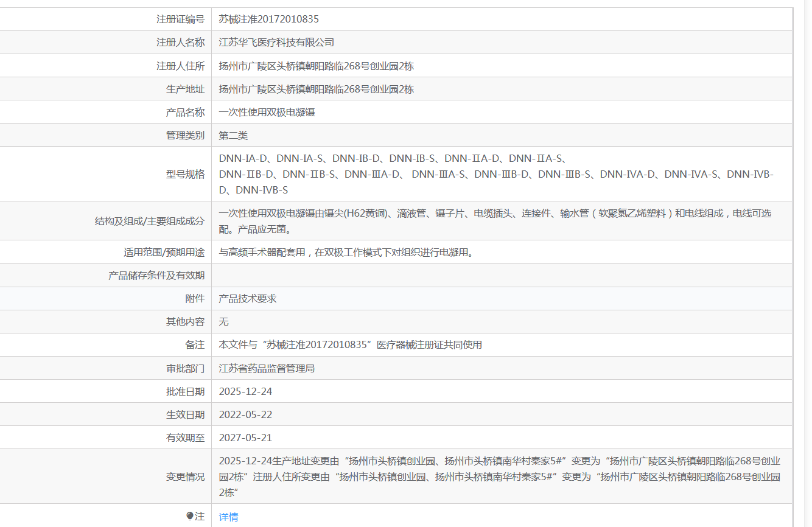Image resolution: width=812 pixels, height=527 pixels.
Task: Select the 有效期至 label
Action: 185,438
